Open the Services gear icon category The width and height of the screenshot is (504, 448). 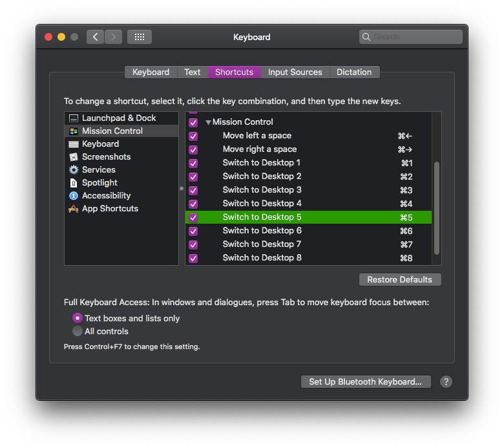tap(74, 170)
